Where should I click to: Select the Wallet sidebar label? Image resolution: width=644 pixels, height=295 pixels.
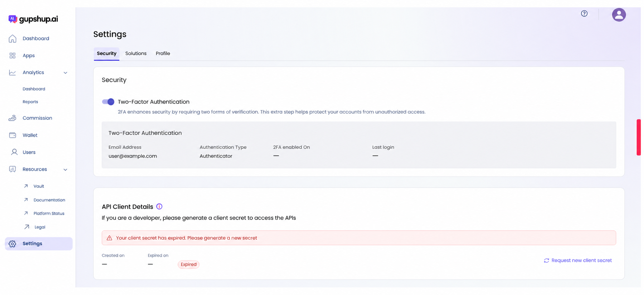[30, 135]
